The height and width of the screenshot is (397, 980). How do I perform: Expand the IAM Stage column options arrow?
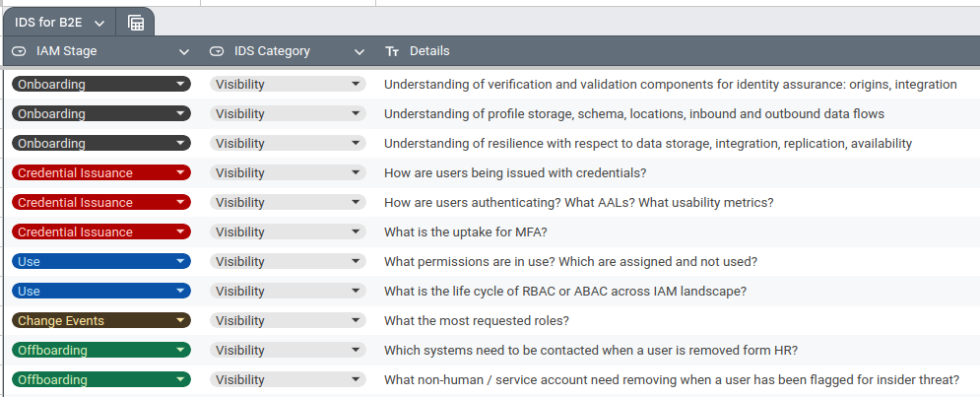(x=183, y=51)
